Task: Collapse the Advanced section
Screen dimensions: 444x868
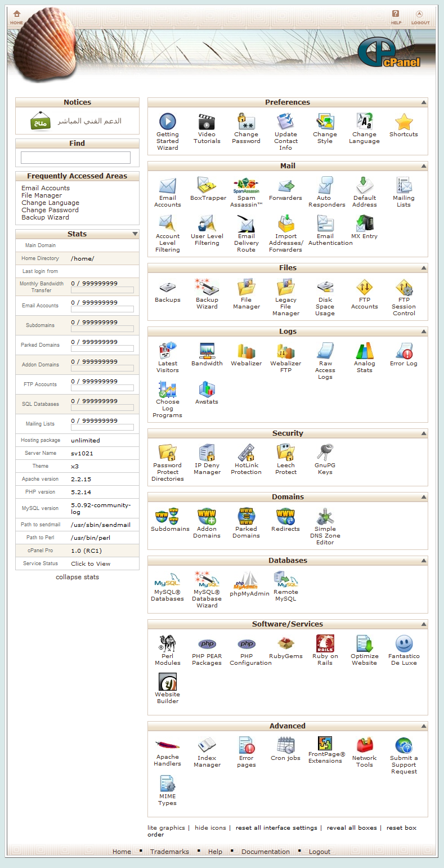Action: [x=423, y=726]
